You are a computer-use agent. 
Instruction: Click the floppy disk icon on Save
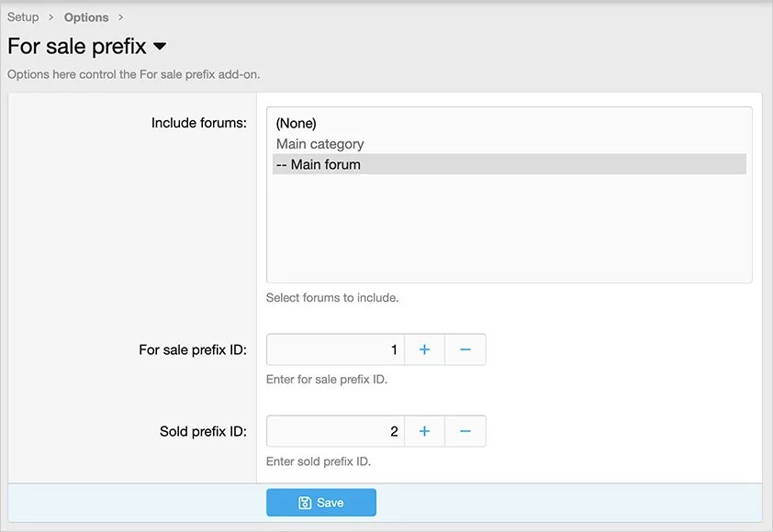tap(305, 503)
